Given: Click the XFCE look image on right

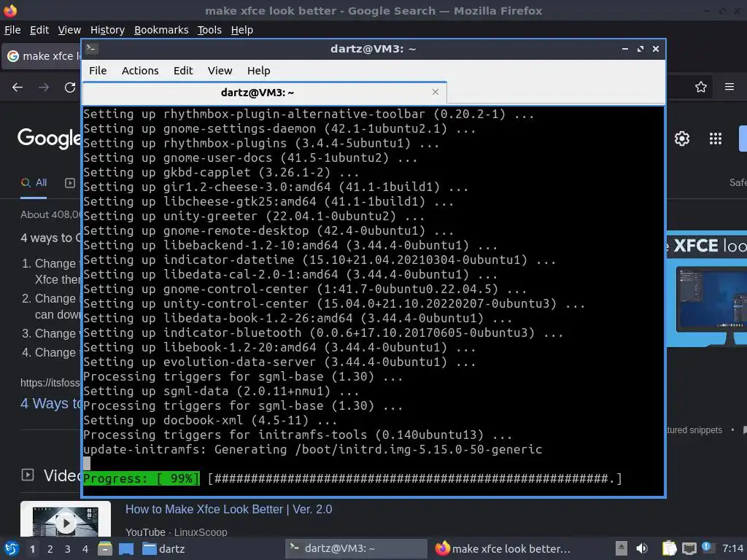Looking at the screenshot, I should [707, 289].
